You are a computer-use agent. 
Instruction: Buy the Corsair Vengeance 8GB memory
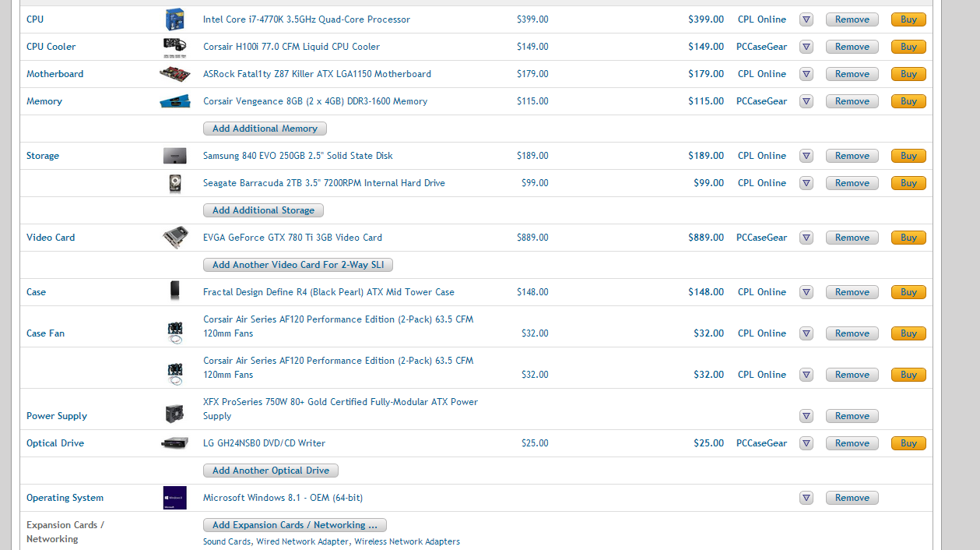pos(908,101)
